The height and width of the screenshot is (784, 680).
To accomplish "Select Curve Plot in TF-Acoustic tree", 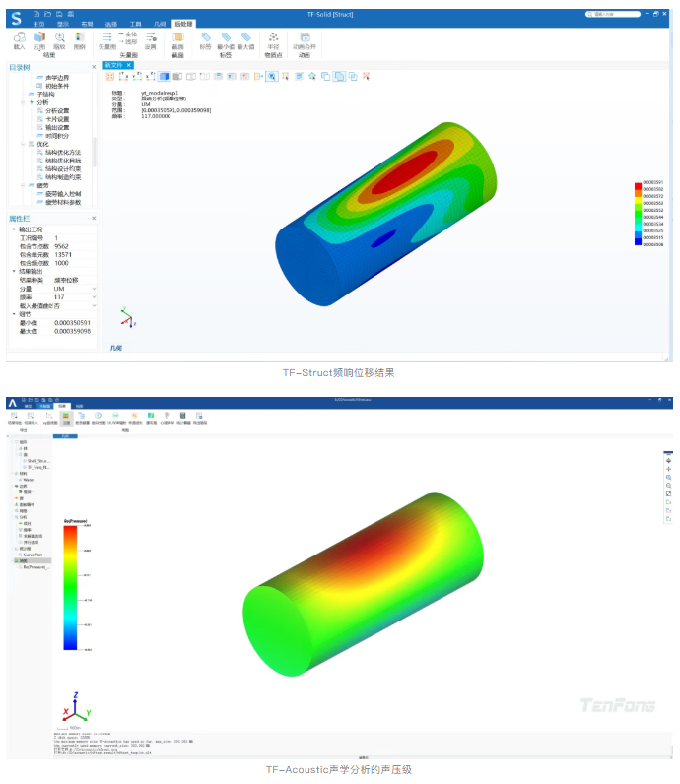I will pyautogui.click(x=33, y=555).
